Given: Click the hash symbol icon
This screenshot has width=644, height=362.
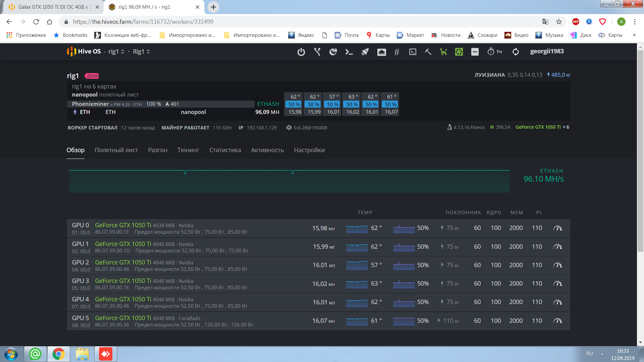Looking at the screenshot, I should click(397, 52).
